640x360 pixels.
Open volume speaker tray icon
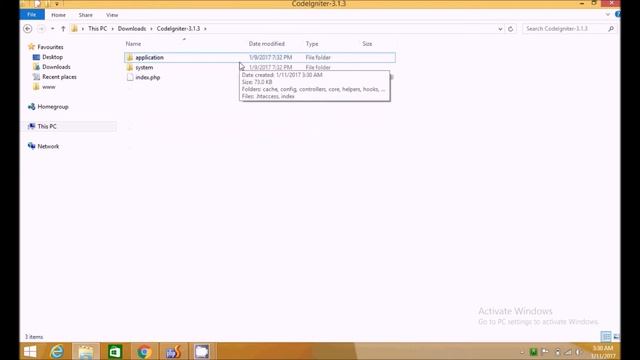579,351
